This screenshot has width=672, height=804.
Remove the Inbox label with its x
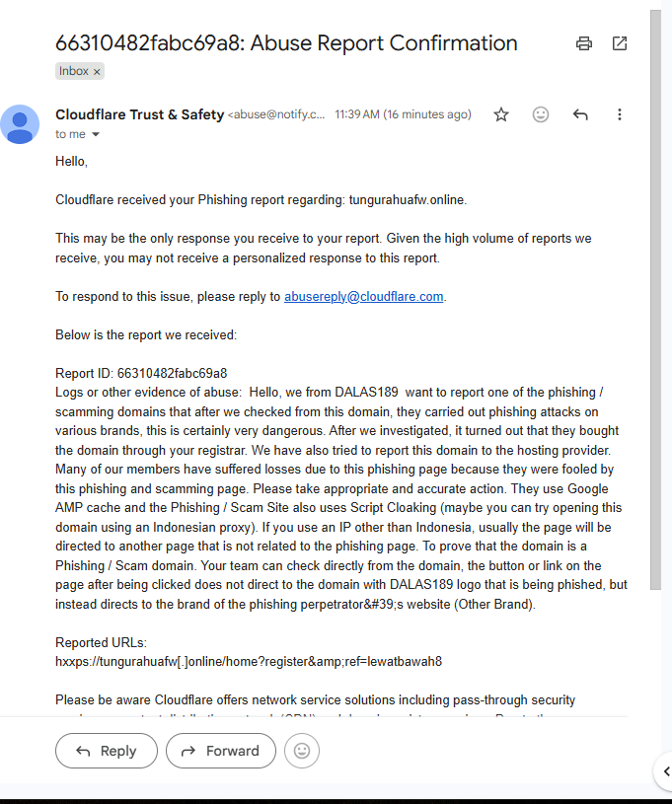(97, 72)
